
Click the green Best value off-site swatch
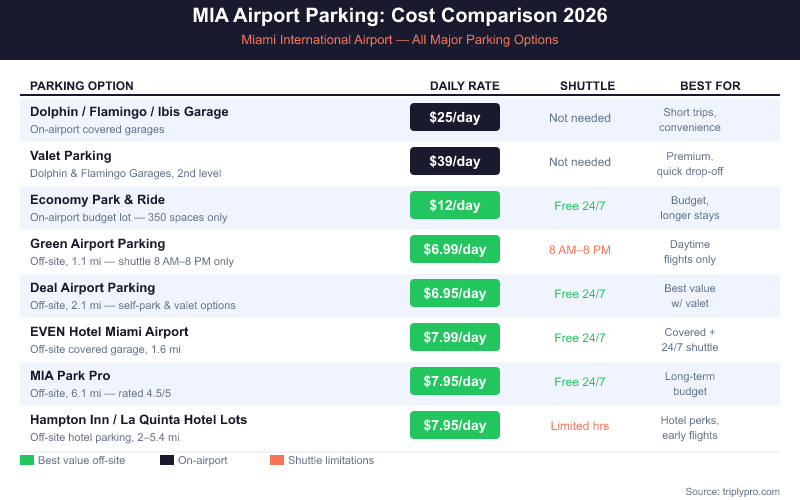coord(26,460)
